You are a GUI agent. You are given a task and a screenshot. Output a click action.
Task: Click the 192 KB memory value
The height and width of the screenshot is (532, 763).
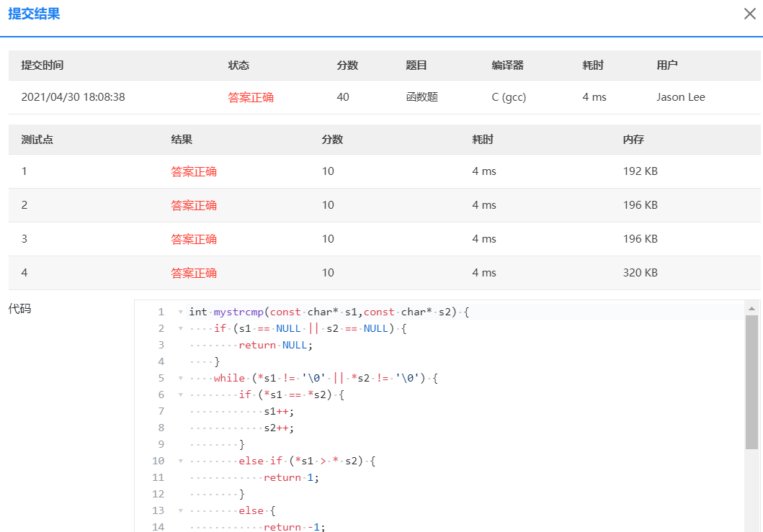(x=641, y=171)
